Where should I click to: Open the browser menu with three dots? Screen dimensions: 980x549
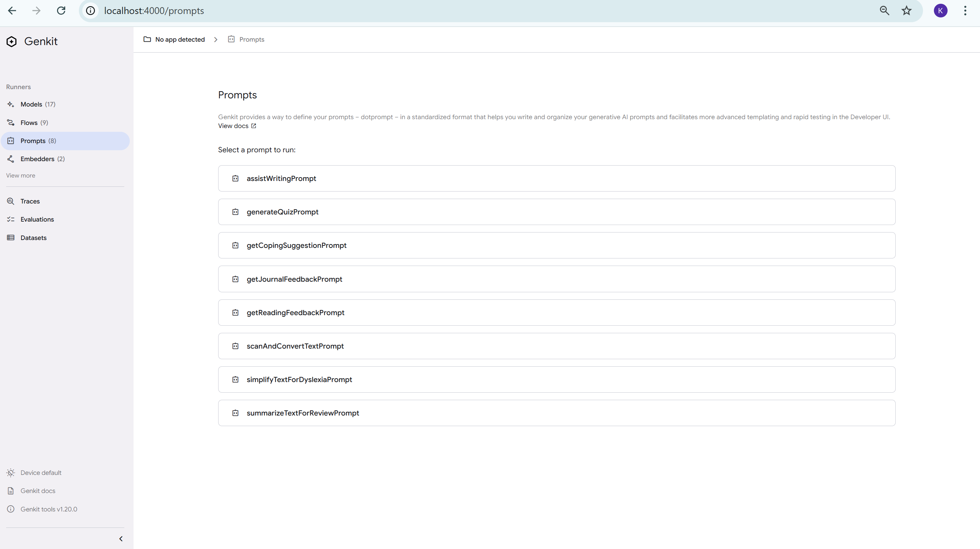tap(965, 11)
